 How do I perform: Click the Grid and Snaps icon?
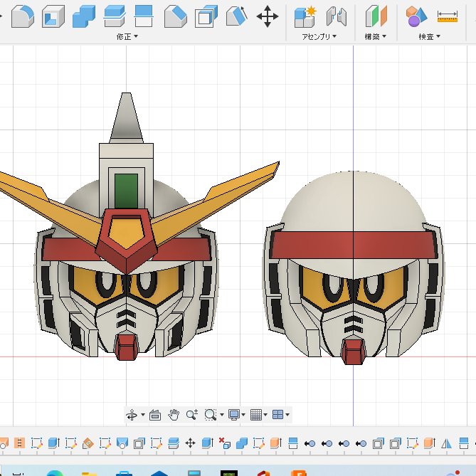click(256, 415)
